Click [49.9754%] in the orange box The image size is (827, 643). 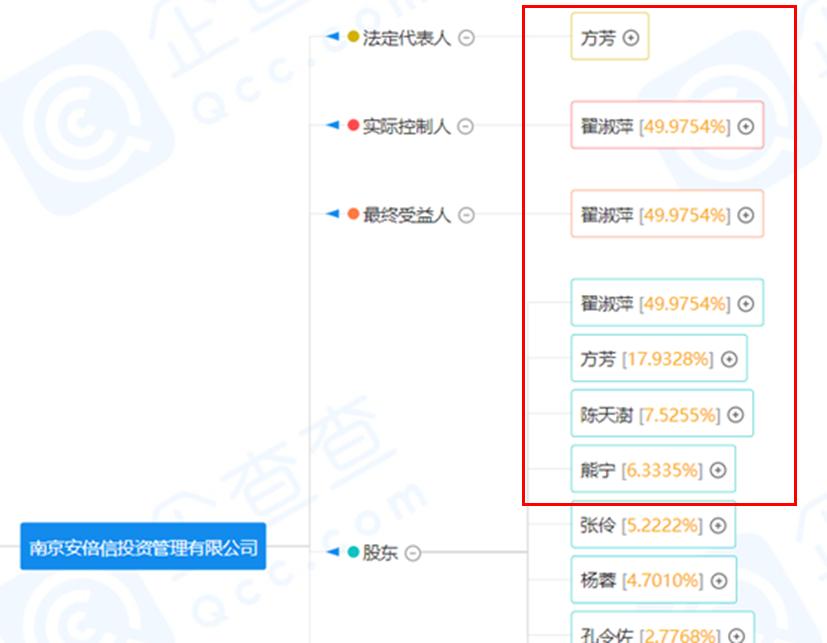click(685, 215)
